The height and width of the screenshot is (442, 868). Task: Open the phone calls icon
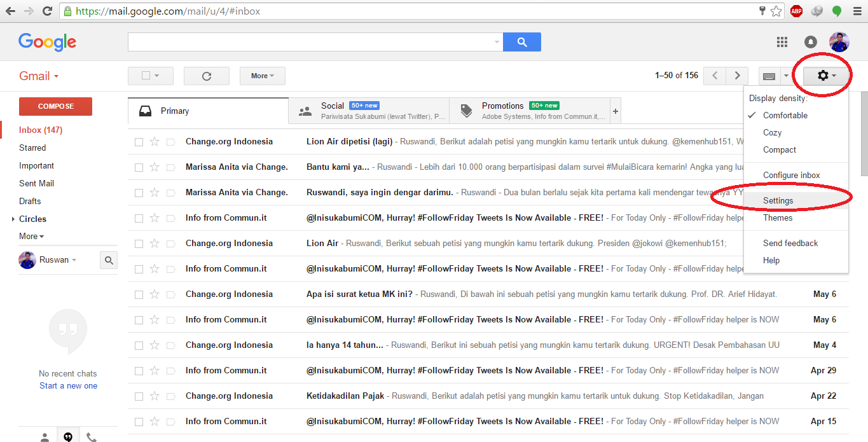coord(92,436)
